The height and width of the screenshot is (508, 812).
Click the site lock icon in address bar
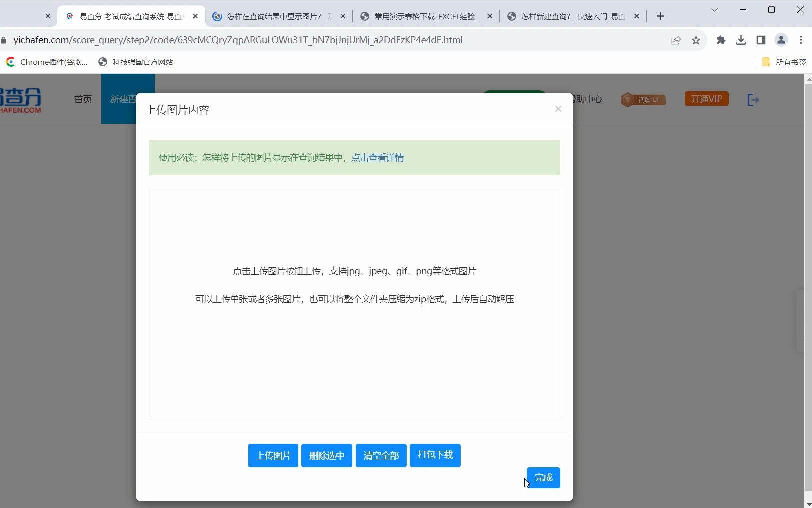4,40
